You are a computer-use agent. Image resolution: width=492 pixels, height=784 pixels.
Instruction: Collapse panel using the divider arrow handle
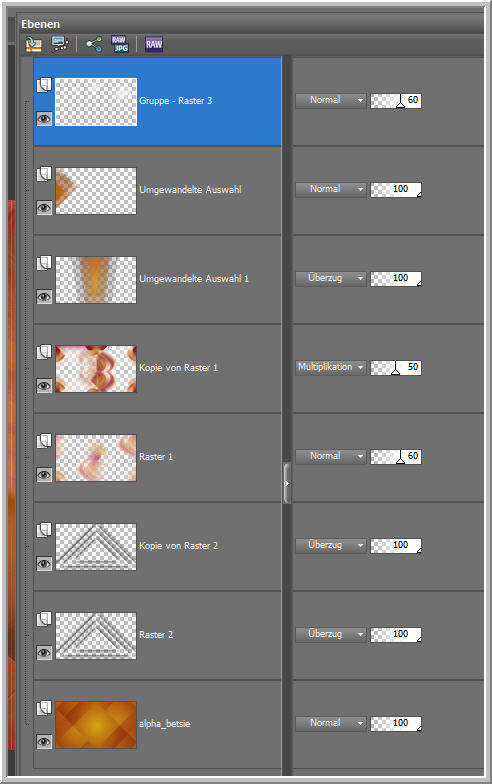click(287, 484)
